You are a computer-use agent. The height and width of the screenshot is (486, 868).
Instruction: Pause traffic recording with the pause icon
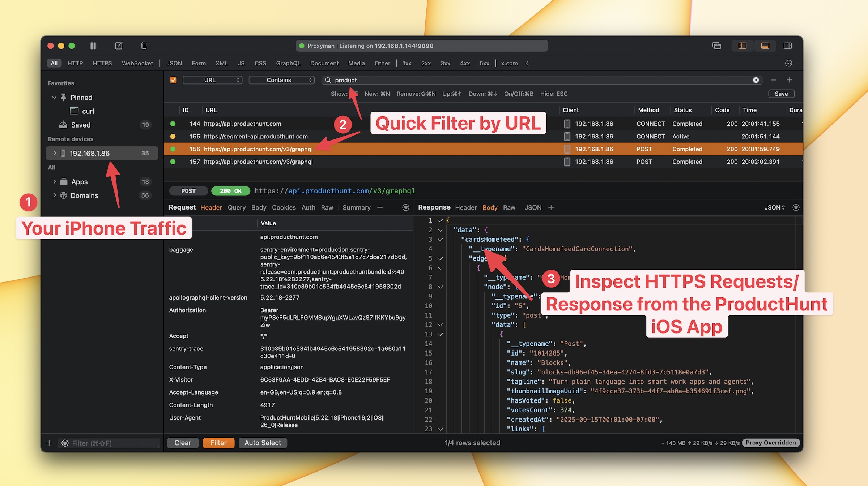[x=93, y=46]
